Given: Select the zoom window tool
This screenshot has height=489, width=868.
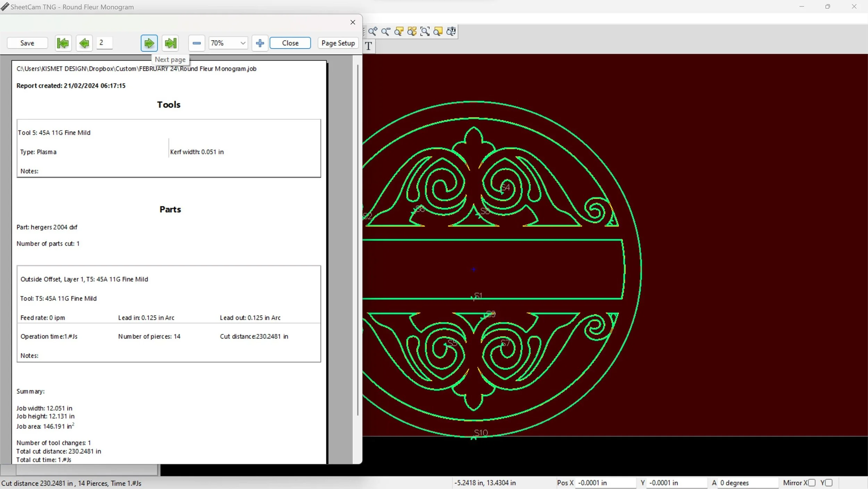Looking at the screenshot, I should [425, 32].
